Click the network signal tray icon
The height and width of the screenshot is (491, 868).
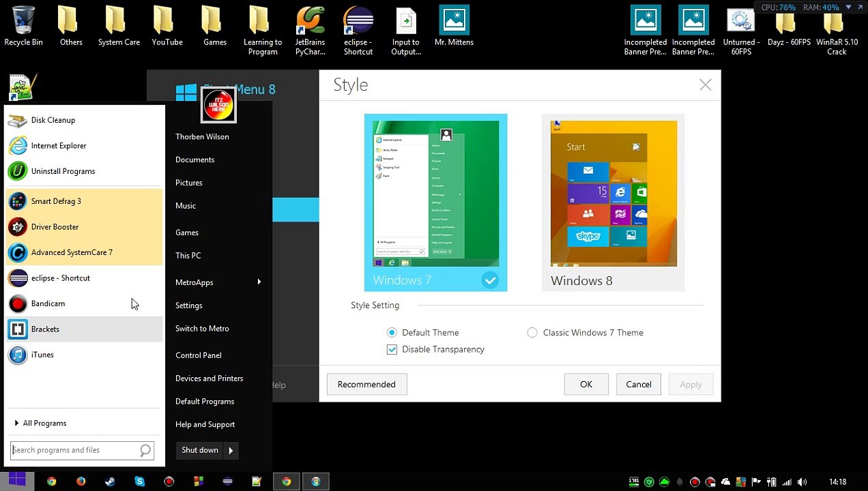coord(787,482)
